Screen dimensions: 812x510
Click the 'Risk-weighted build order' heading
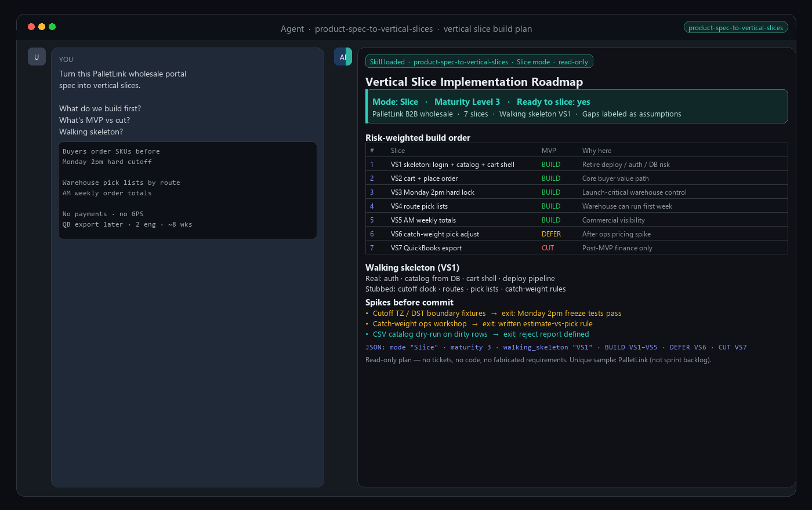[x=418, y=138]
